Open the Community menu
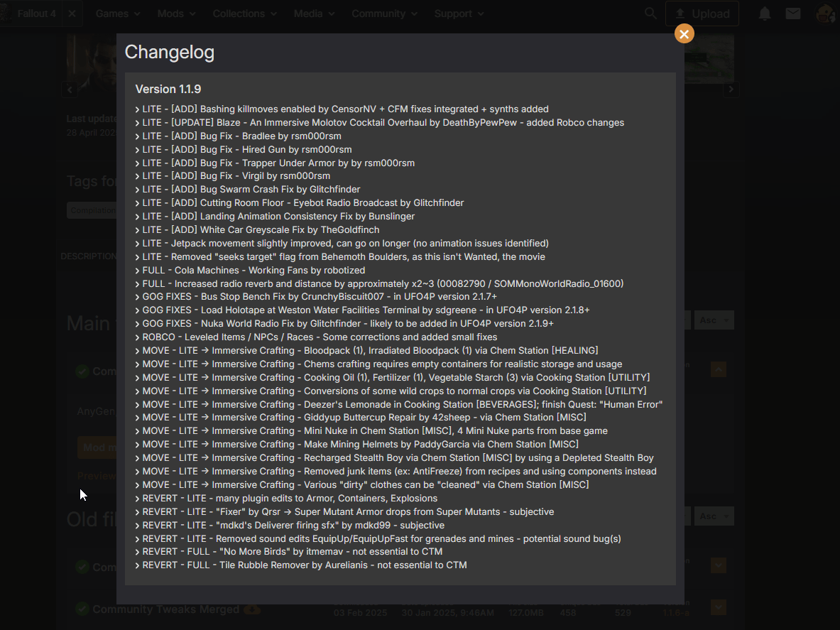Viewport: 840px width, 630px height. [384, 13]
